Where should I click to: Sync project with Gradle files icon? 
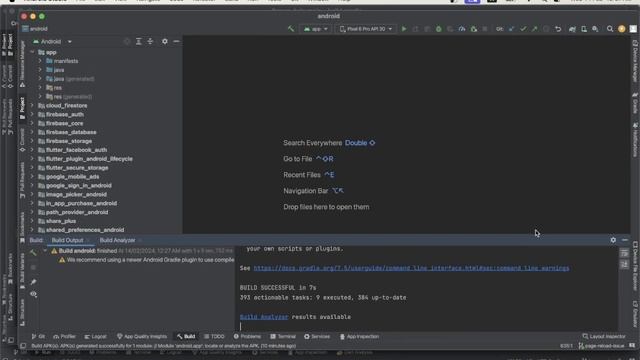click(x=572, y=29)
